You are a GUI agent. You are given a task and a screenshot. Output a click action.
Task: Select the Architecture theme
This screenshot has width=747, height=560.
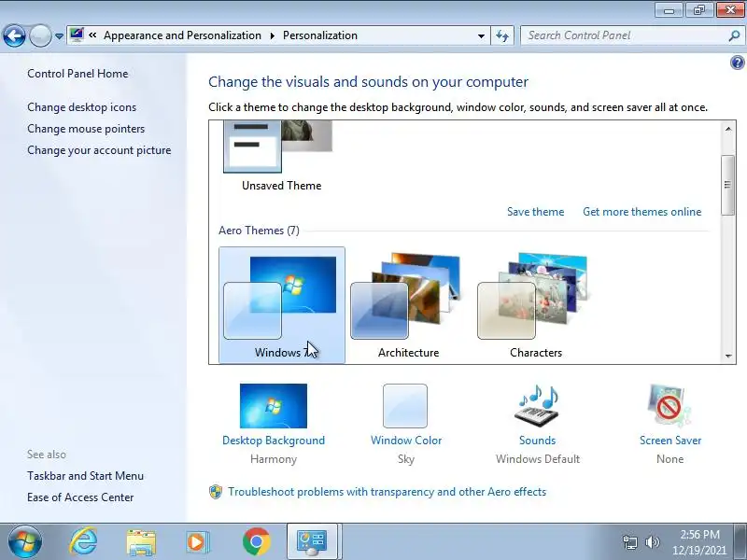(408, 305)
